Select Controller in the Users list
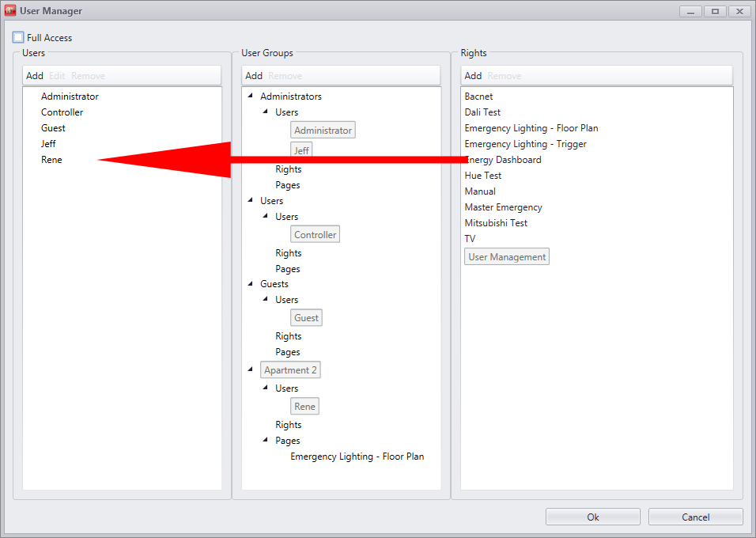756x538 pixels. click(62, 112)
